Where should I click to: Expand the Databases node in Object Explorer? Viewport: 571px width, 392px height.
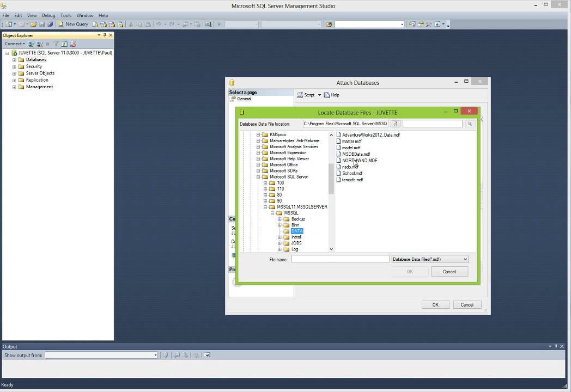[14, 60]
